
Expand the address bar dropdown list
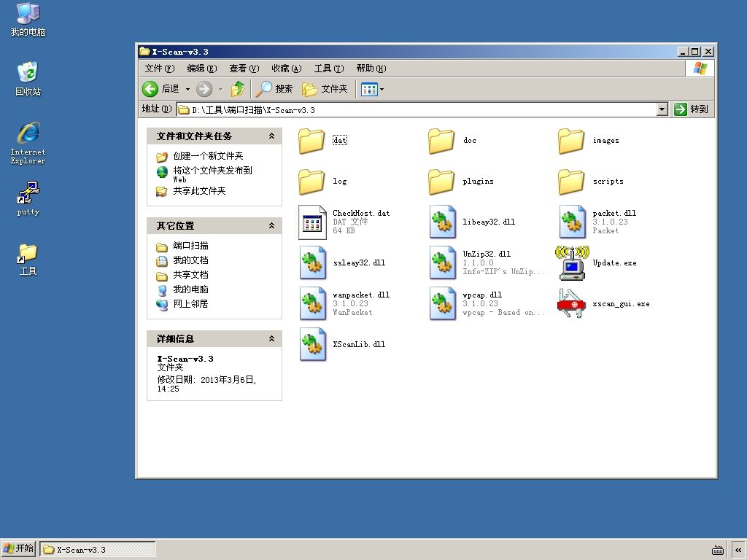[662, 109]
